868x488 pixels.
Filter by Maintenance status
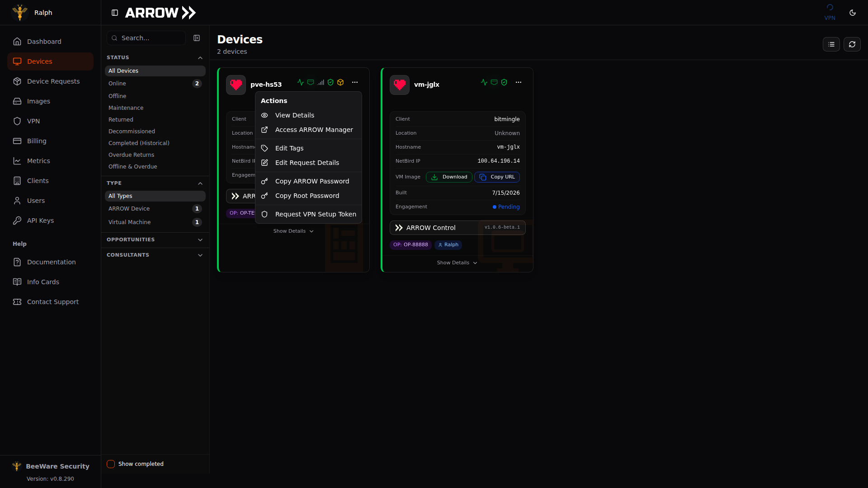155,108
